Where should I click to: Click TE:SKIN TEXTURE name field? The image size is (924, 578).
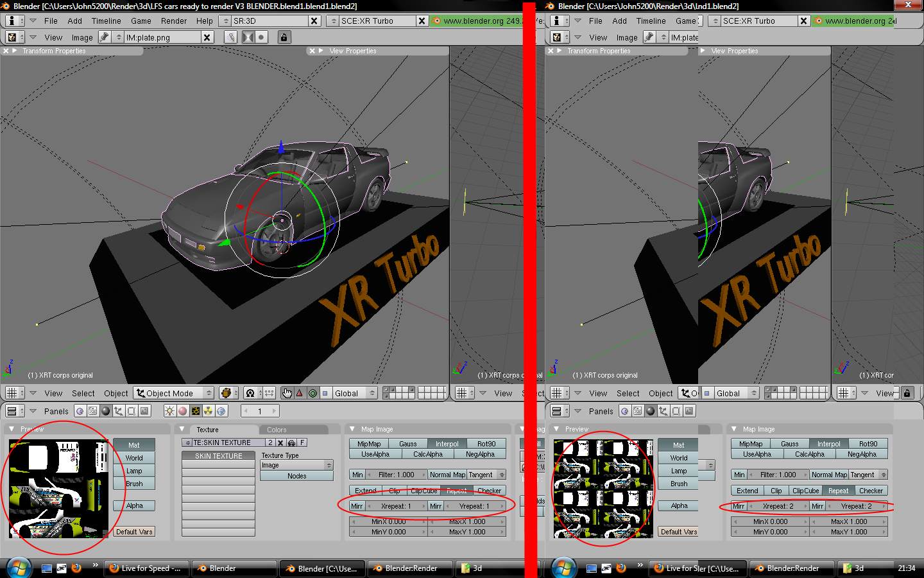(x=228, y=442)
